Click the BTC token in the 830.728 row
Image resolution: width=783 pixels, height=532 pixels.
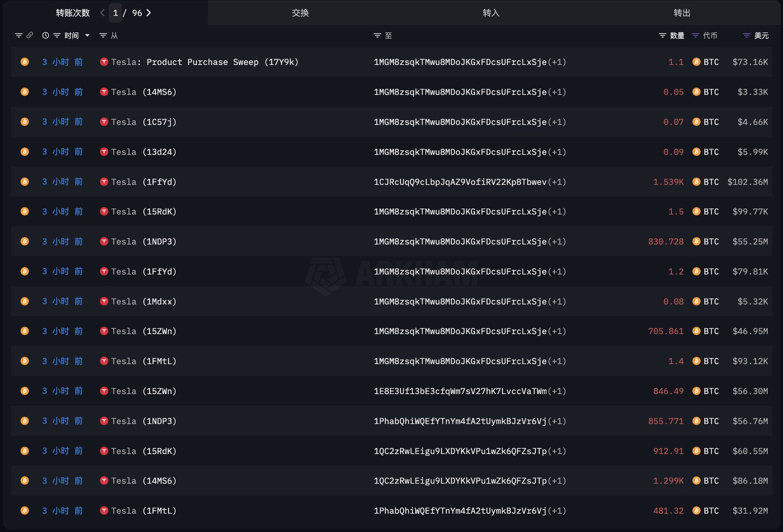coord(706,242)
